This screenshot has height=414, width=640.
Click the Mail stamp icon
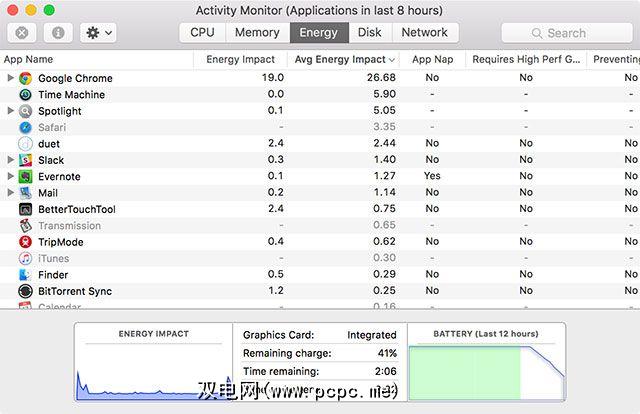point(25,193)
